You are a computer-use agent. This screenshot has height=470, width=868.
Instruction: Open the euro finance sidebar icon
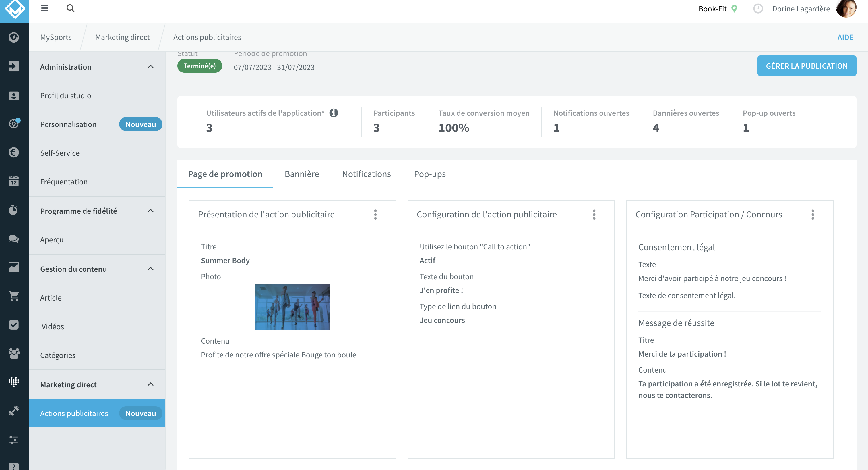coord(13,152)
